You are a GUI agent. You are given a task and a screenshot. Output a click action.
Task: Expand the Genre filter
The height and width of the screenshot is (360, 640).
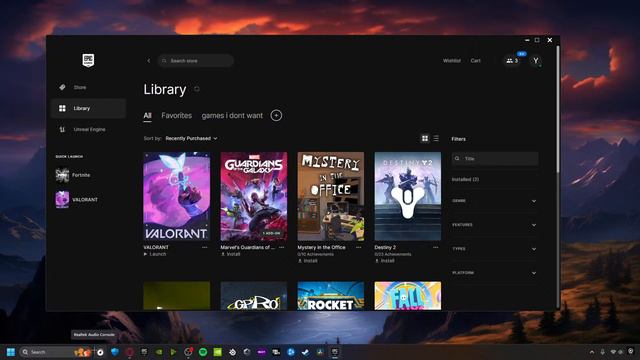[x=494, y=201]
